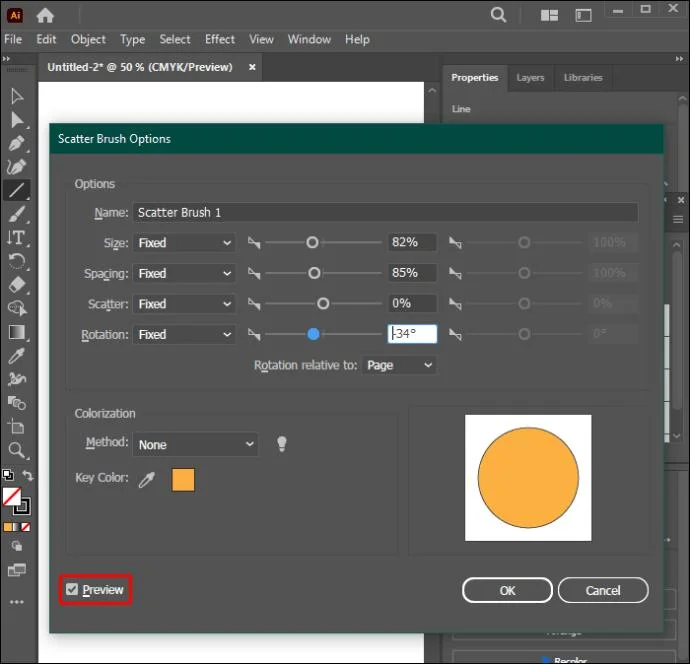Click the orange Key Color swatch
This screenshot has width=690, height=664.
[x=183, y=480]
